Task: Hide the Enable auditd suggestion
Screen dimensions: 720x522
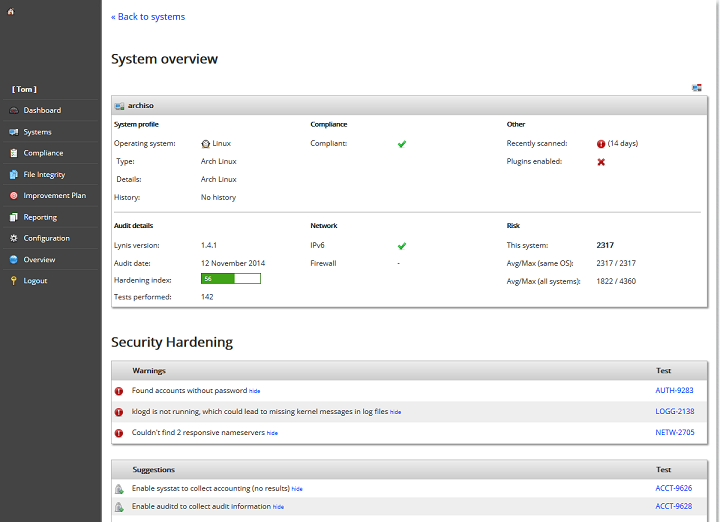Action: tap(278, 507)
